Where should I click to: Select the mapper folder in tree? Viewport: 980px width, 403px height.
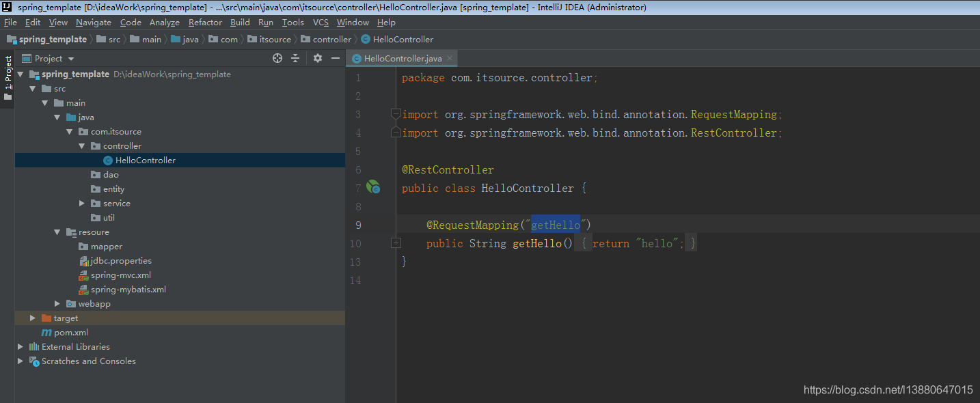107,247
